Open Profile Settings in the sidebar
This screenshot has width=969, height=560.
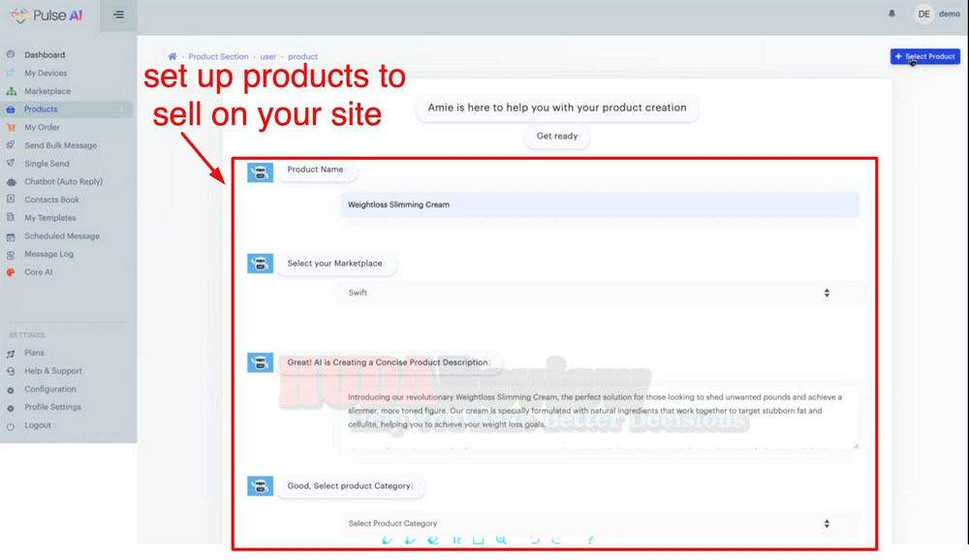[x=52, y=407]
